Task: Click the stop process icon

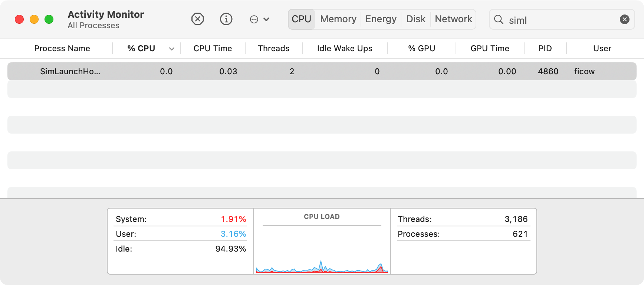Action: coord(198,19)
